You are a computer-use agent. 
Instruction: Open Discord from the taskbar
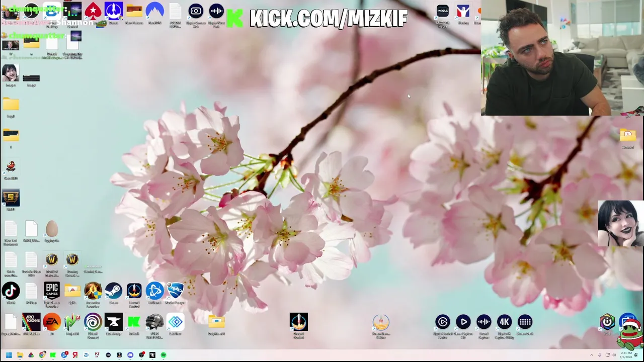[x=130, y=355]
